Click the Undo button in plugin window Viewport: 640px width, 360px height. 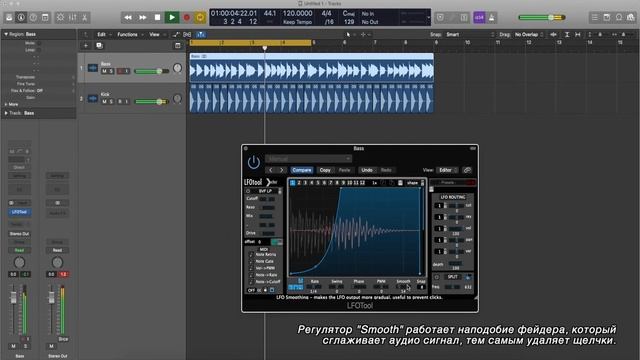367,170
